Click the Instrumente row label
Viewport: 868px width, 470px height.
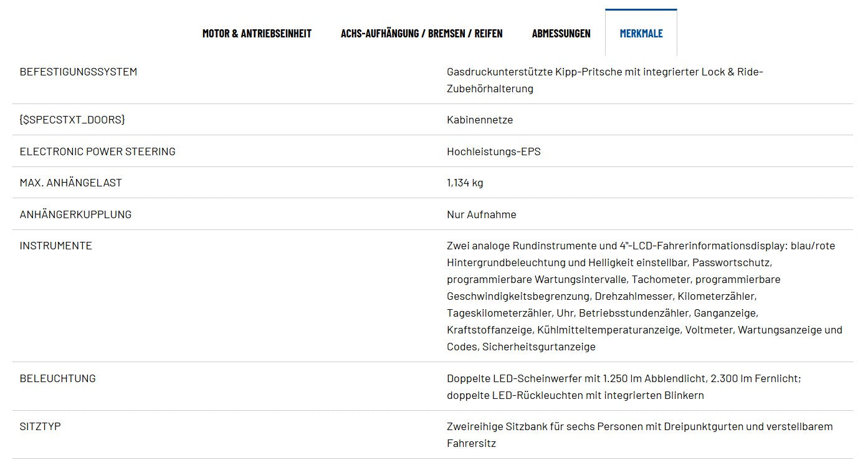pyautogui.click(x=56, y=246)
